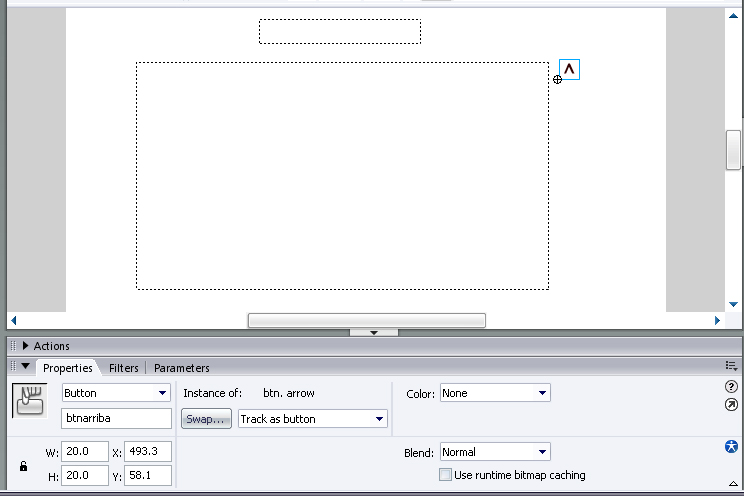Click the Swap... button
The height and width of the screenshot is (496, 744).
206,419
